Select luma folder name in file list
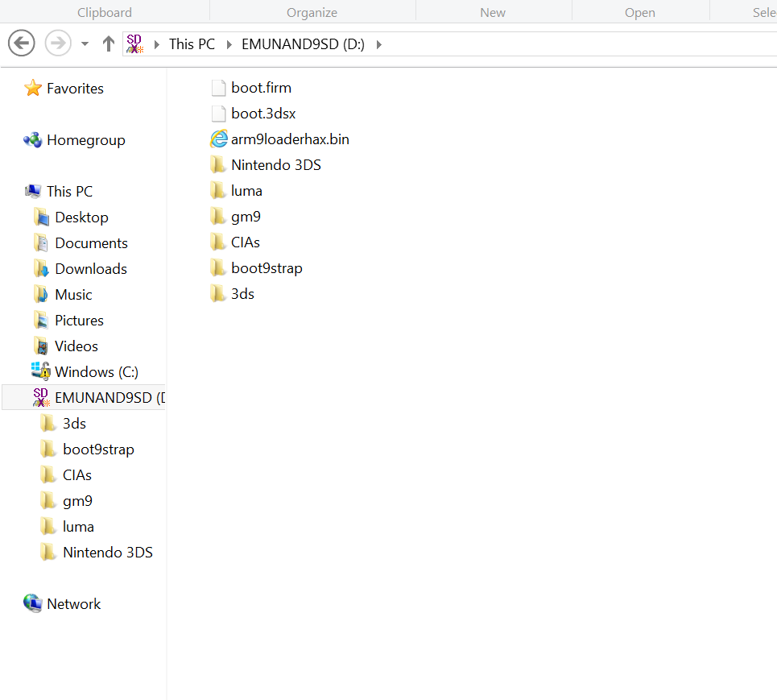 [x=246, y=191]
